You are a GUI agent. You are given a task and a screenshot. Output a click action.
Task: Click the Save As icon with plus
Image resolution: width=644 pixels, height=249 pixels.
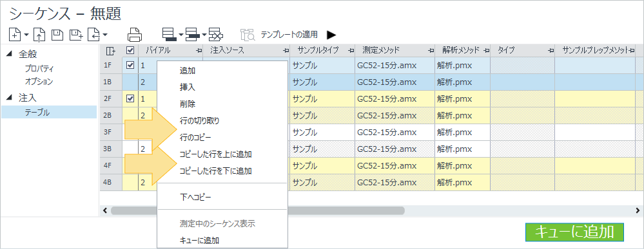pyautogui.click(x=77, y=35)
